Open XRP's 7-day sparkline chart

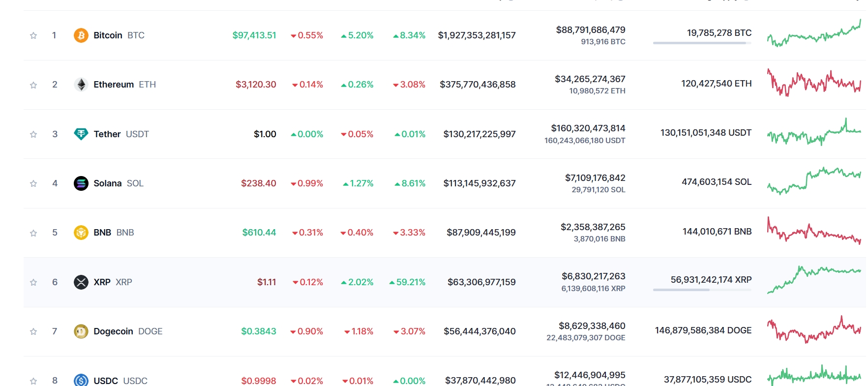click(x=814, y=280)
